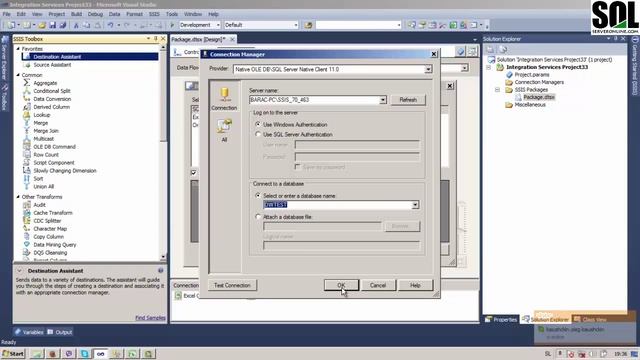The height and width of the screenshot is (360, 640).
Task: Select the Attach a database file option
Action: pyautogui.click(x=258, y=217)
